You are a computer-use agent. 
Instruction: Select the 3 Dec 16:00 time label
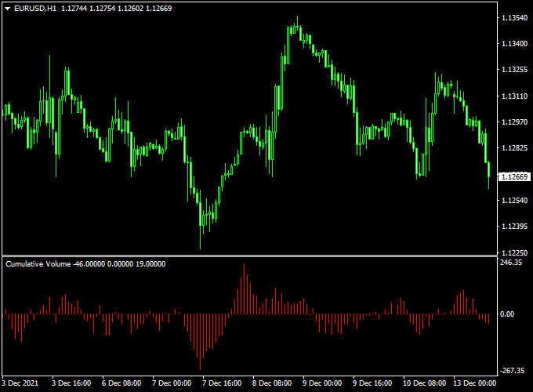(x=71, y=383)
